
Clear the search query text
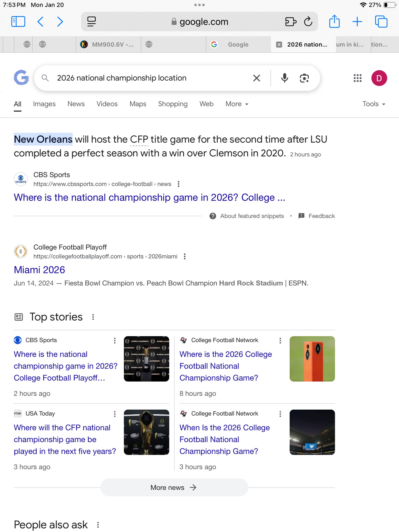coord(256,78)
